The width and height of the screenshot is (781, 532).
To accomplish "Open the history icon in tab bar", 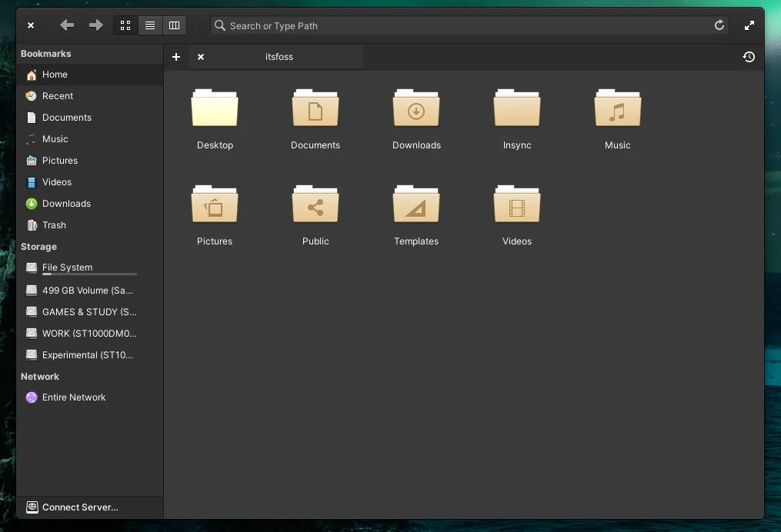I will (x=749, y=57).
